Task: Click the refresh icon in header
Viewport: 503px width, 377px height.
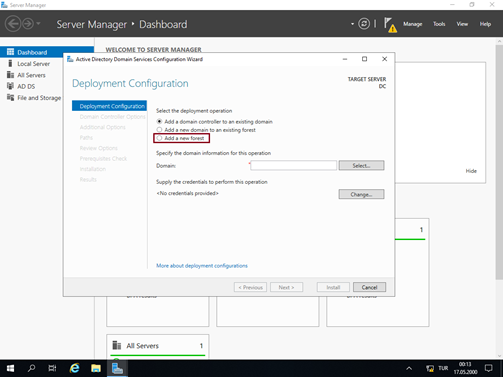Action: (x=364, y=24)
